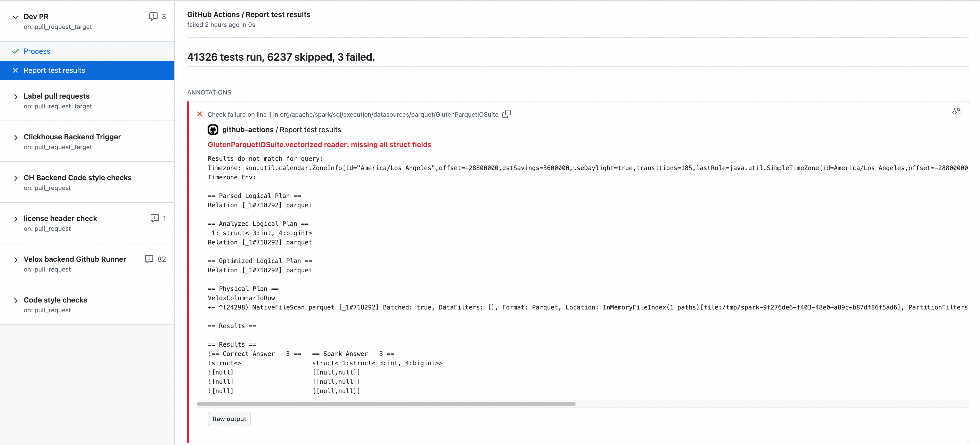Click Dev PR annotations count icon
Image resolution: width=980 pixels, height=445 pixels.
pyautogui.click(x=153, y=16)
